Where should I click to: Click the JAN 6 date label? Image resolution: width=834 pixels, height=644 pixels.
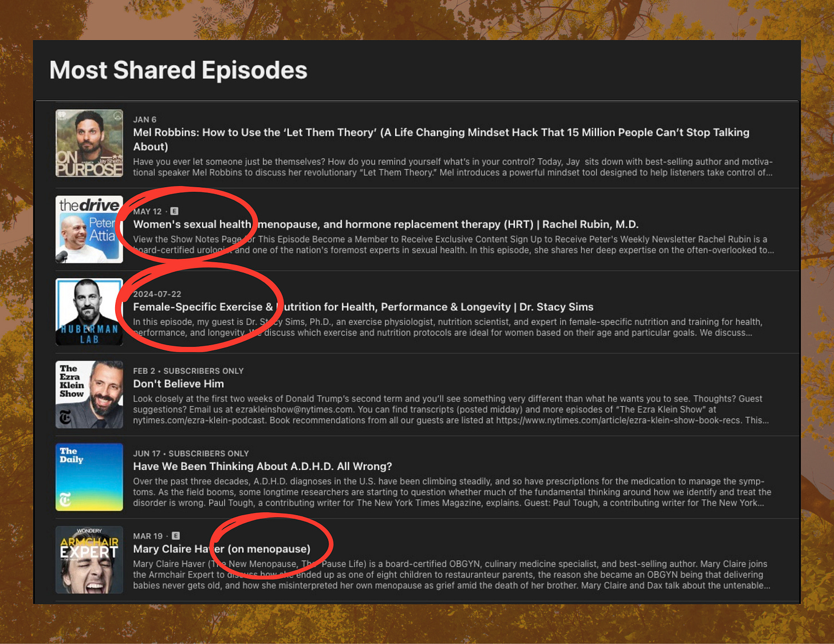coord(144,120)
